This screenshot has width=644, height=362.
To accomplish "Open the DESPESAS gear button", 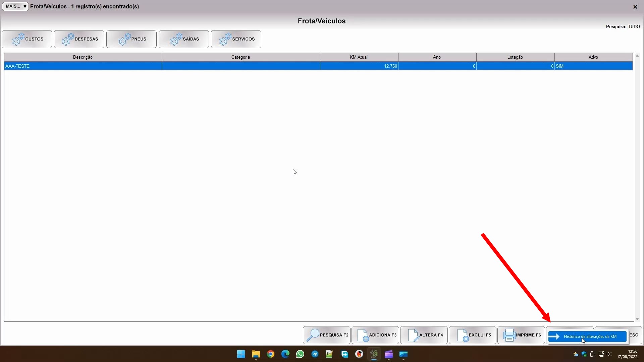I will coord(79,39).
